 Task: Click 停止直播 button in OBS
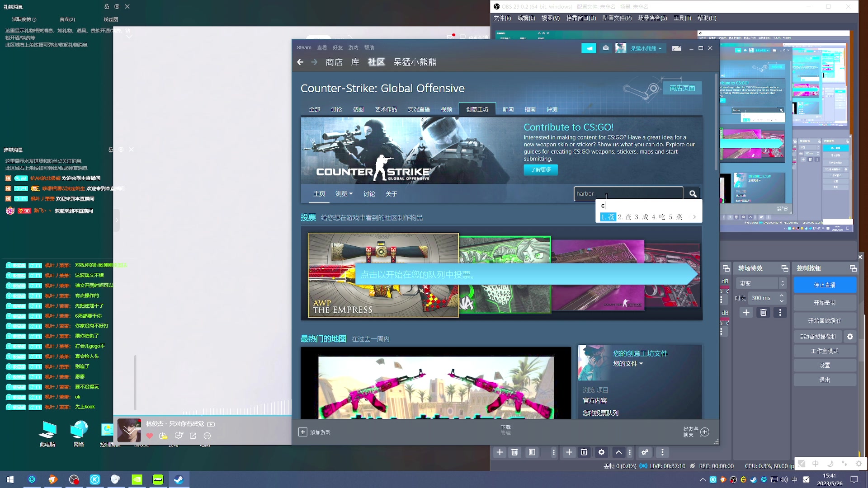825,285
